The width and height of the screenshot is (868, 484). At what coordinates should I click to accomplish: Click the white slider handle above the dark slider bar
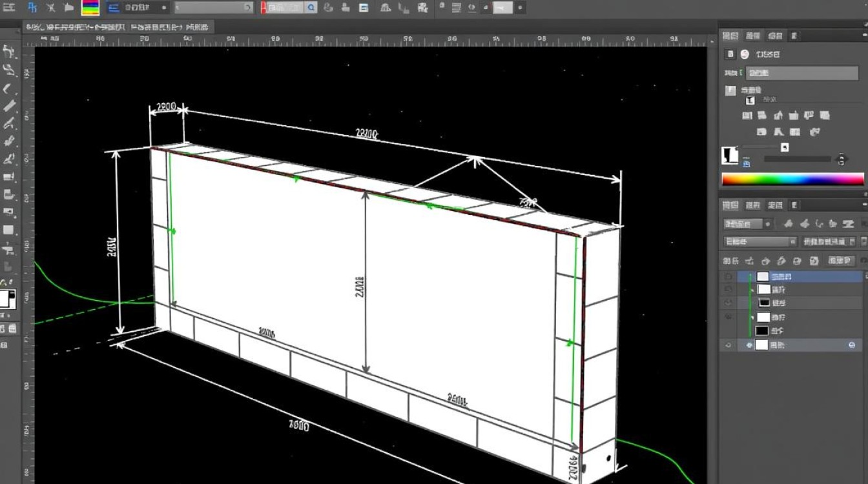coord(785,147)
